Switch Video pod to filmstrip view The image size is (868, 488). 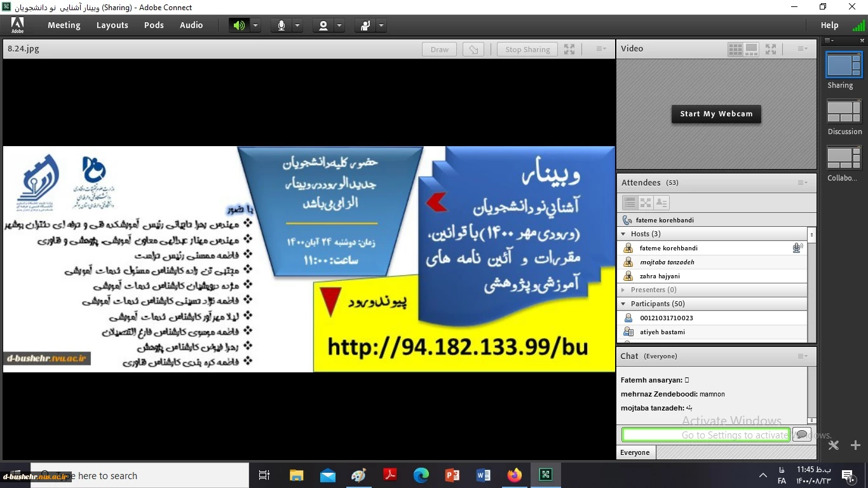[751, 48]
